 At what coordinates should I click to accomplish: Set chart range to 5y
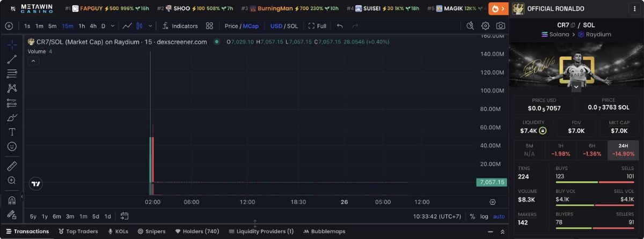pyautogui.click(x=33, y=216)
